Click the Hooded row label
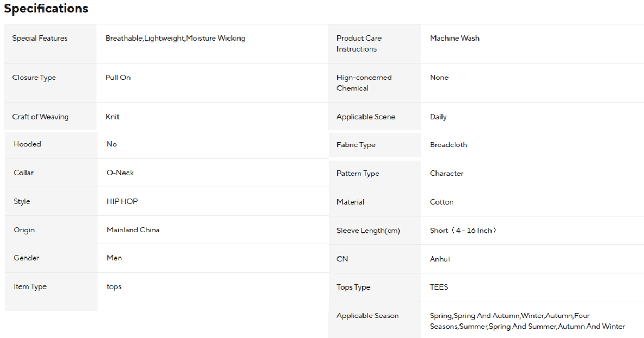The image size is (644, 338). tap(28, 144)
